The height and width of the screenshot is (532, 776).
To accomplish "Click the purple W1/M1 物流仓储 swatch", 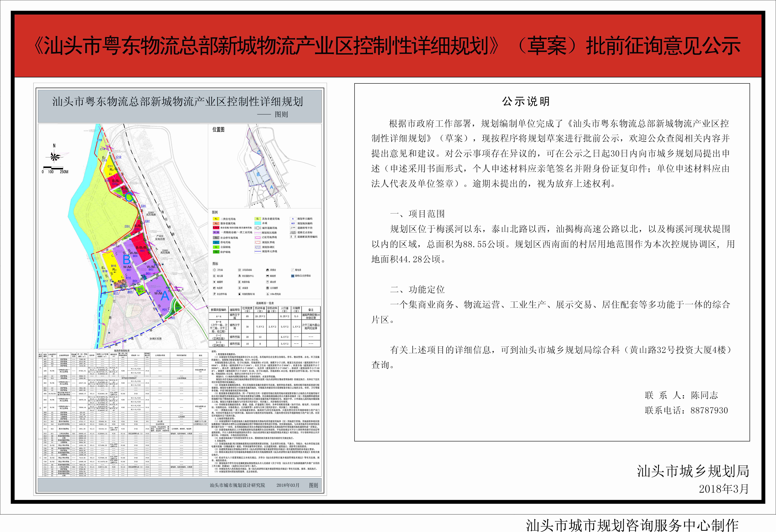I will 216,233.
